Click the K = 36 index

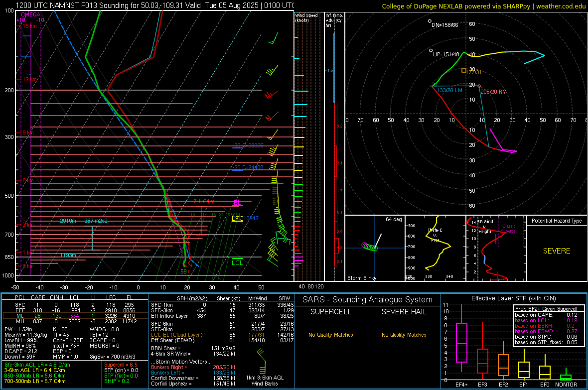60,329
